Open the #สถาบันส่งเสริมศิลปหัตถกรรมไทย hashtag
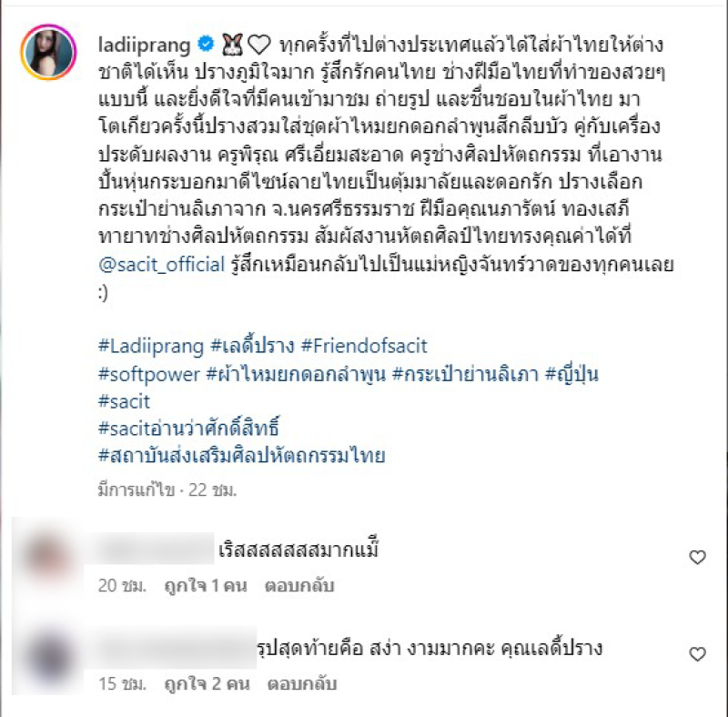Viewport: 728px width, 717px height. 242,455
